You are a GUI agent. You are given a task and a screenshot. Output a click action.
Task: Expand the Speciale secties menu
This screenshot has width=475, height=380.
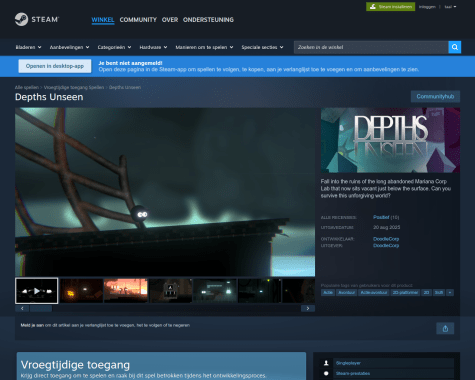[262, 47]
